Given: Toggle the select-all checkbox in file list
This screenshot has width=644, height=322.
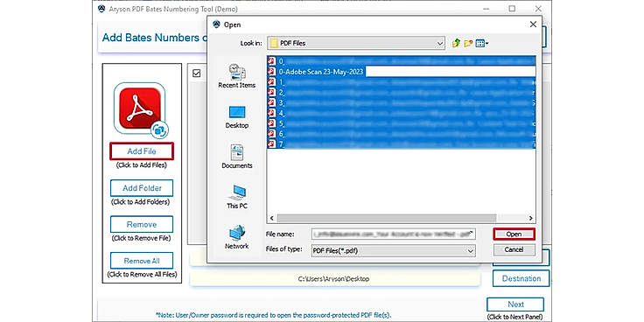Looking at the screenshot, I should pos(197,73).
